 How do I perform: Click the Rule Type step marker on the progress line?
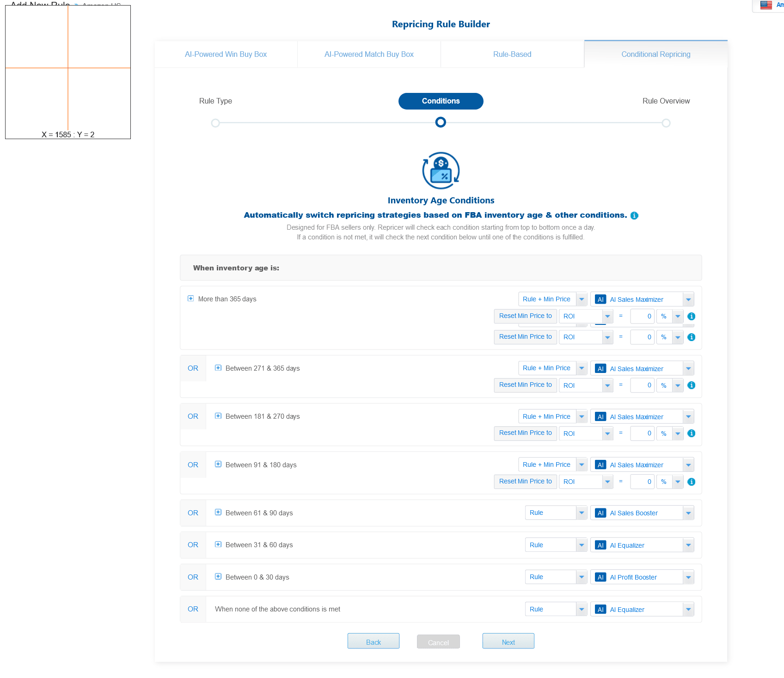[215, 123]
